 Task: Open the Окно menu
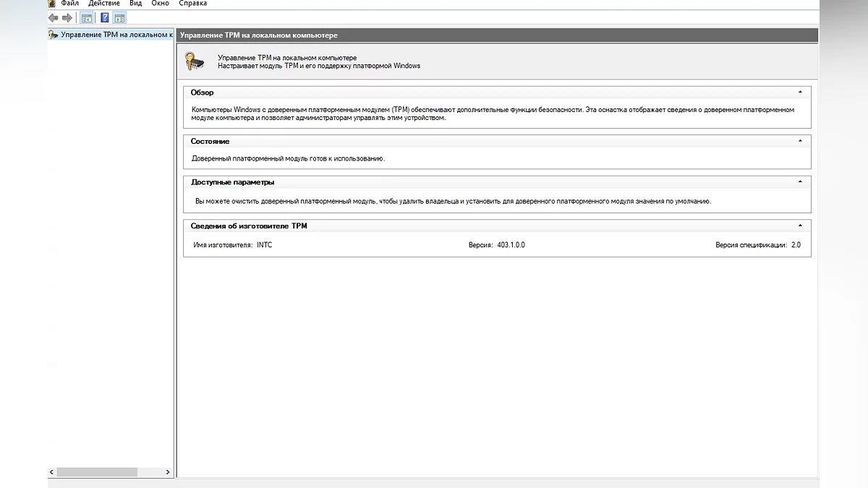coord(160,4)
